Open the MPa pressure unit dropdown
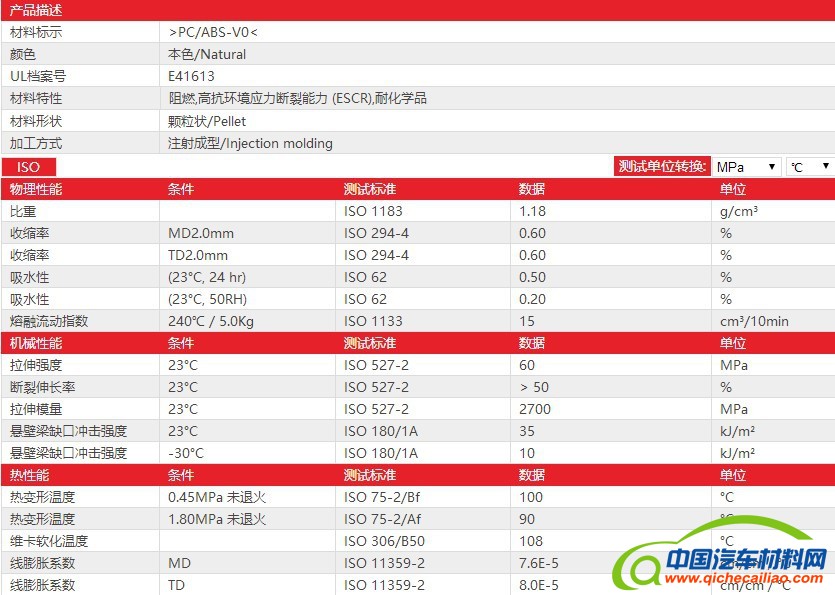 click(746, 167)
